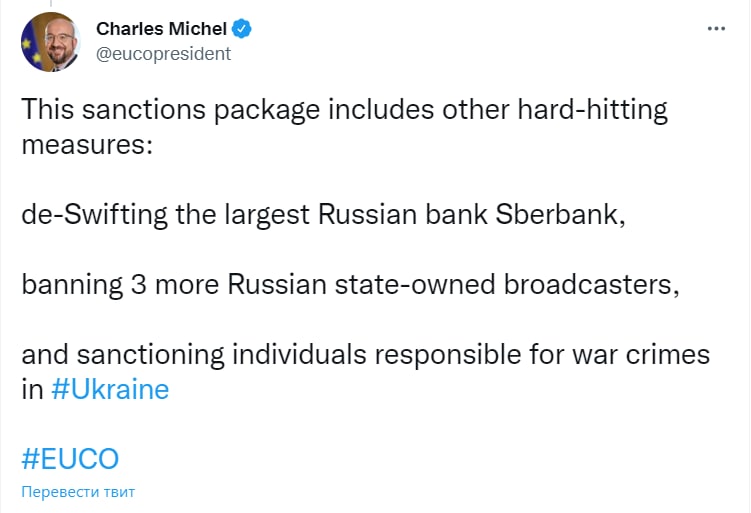
Task: Click the Charles Michel display name
Action: pyautogui.click(x=162, y=28)
